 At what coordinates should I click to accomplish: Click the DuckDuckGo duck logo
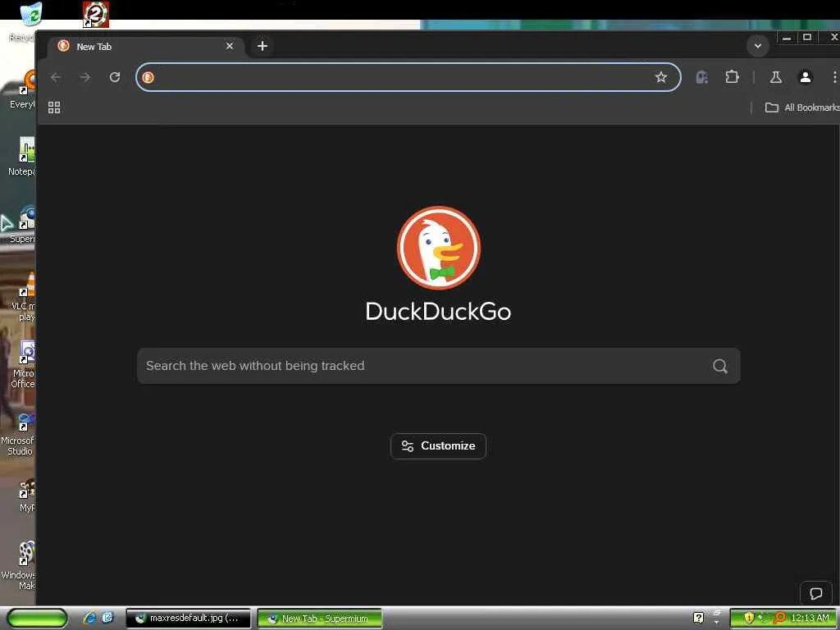439,248
